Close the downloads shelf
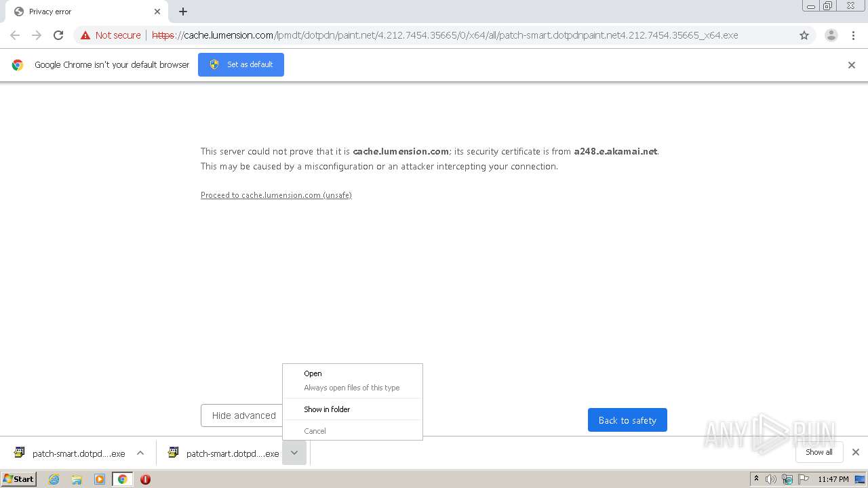The image size is (868, 488). pos(856,452)
